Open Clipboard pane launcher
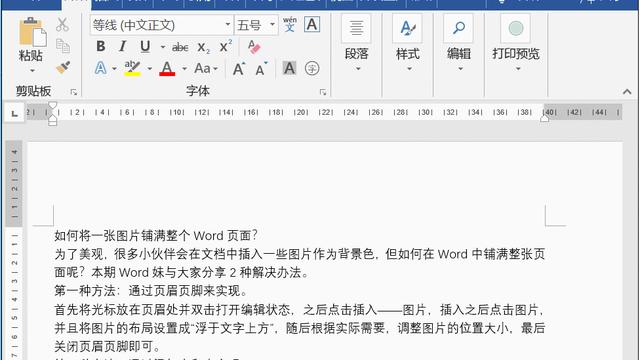 (x=74, y=92)
